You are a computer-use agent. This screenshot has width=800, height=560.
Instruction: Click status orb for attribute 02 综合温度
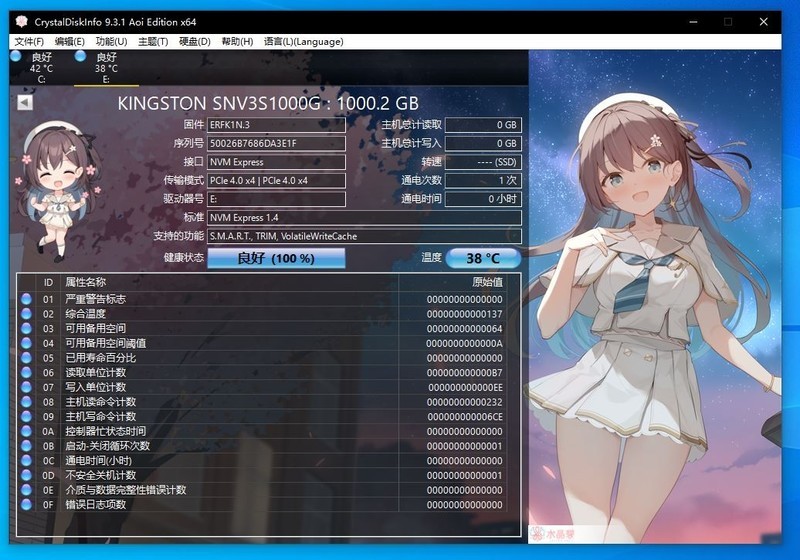26,314
